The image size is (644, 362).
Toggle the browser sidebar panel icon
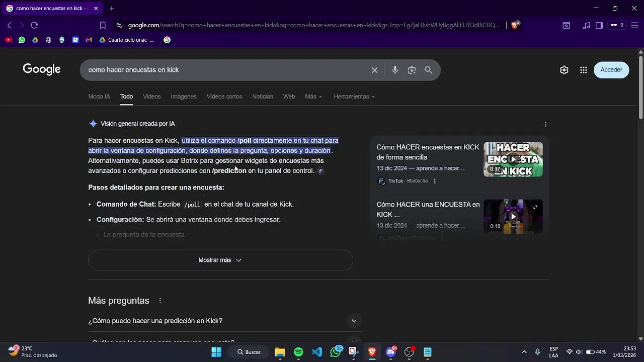click(x=599, y=25)
